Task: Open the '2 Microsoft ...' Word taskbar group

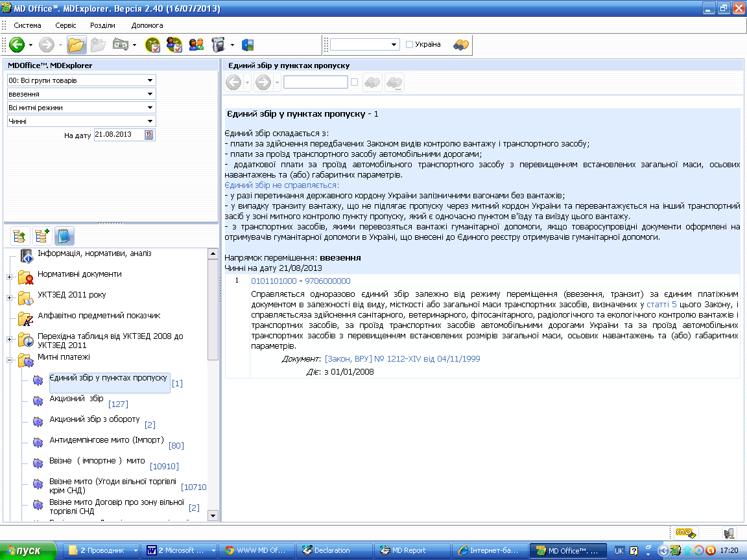Action: pos(180,550)
